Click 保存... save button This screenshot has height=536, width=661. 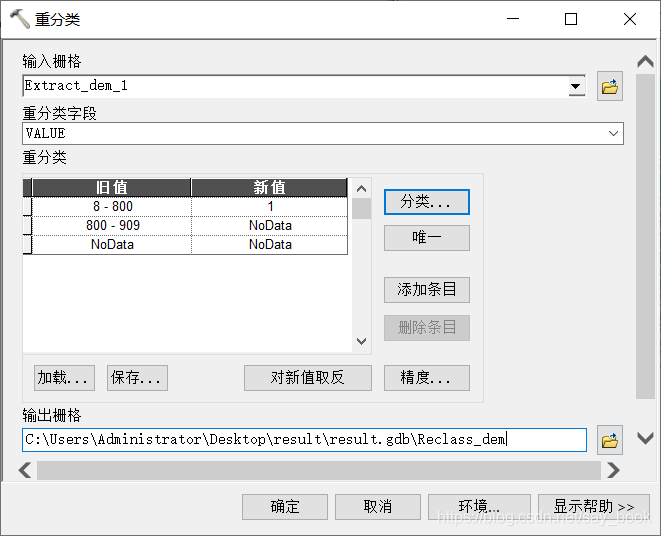(x=137, y=378)
